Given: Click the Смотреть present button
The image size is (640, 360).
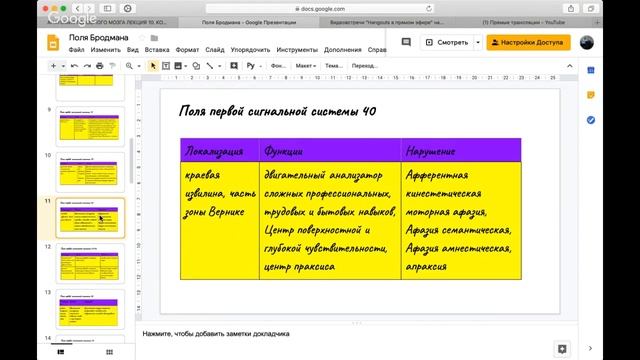Looking at the screenshot, I should point(447,42).
